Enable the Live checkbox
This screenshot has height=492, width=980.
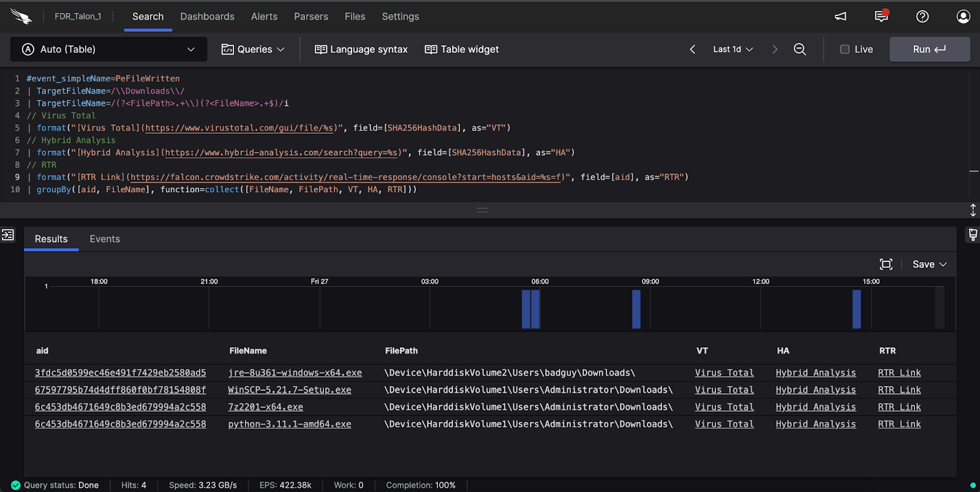click(x=845, y=49)
